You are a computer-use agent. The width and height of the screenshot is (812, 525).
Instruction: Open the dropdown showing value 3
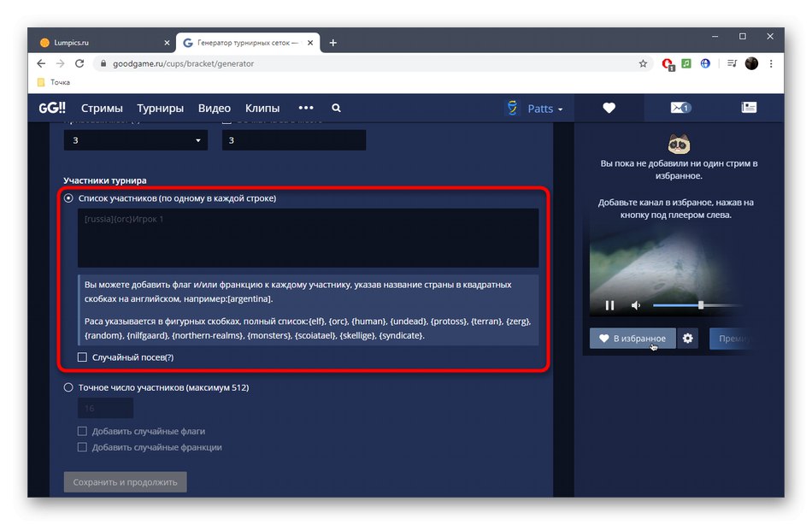tap(136, 140)
